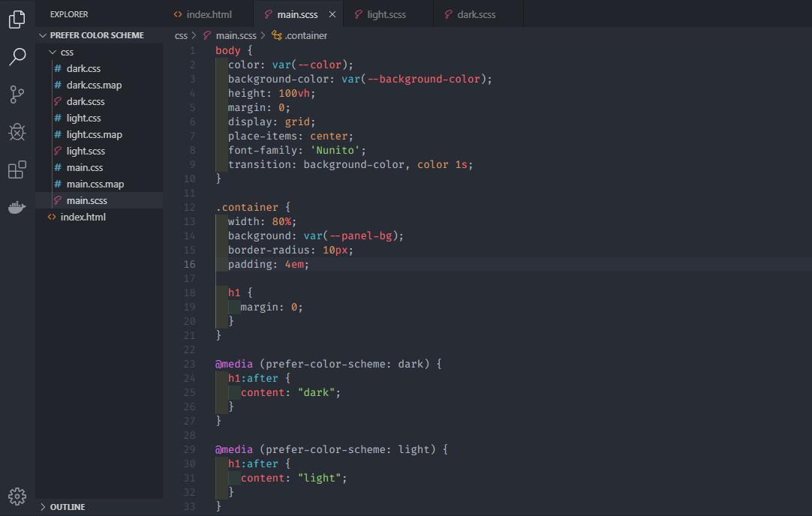Viewport: 812px width, 516px height.
Task: Open the Manage gear icon
Action: pyautogui.click(x=17, y=496)
